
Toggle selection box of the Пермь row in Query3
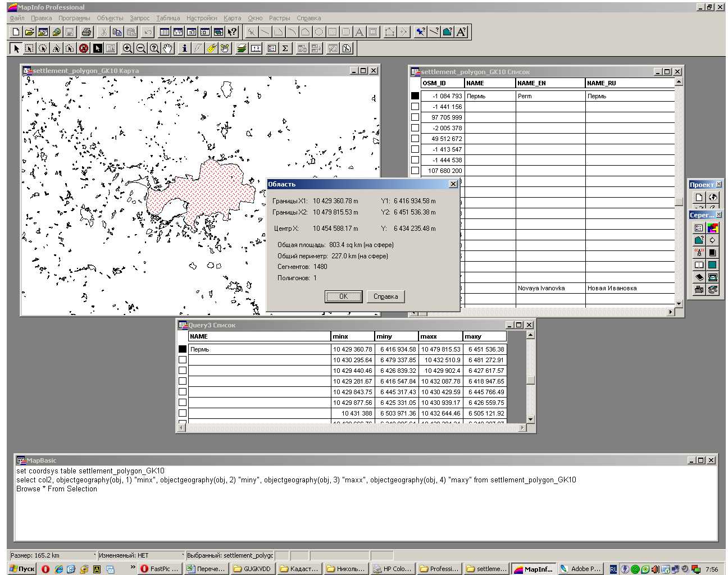(x=183, y=349)
